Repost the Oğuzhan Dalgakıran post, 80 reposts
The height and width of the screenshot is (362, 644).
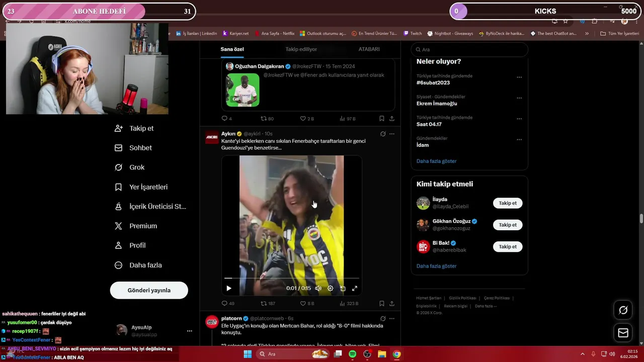click(x=267, y=119)
